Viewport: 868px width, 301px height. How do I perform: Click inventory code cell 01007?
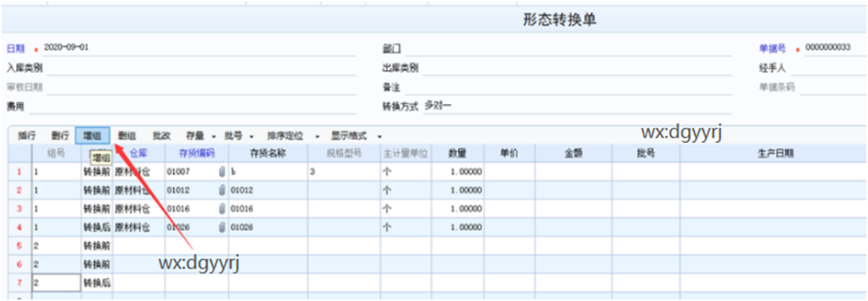click(197, 172)
